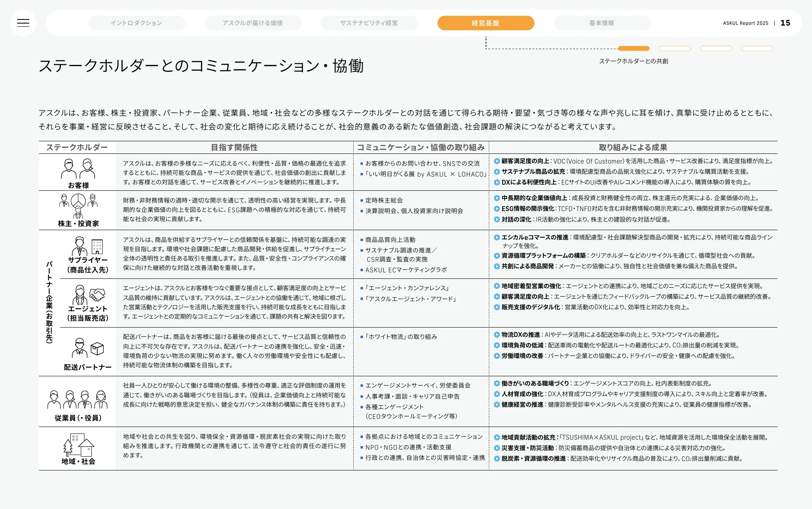
Task: Click the arrow bullet beside サステナブル商品の拡充
Action: click(497, 172)
